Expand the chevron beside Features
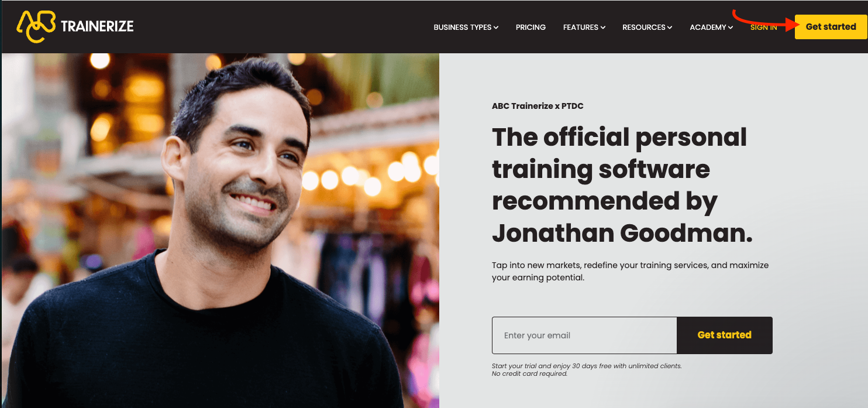 tap(603, 28)
